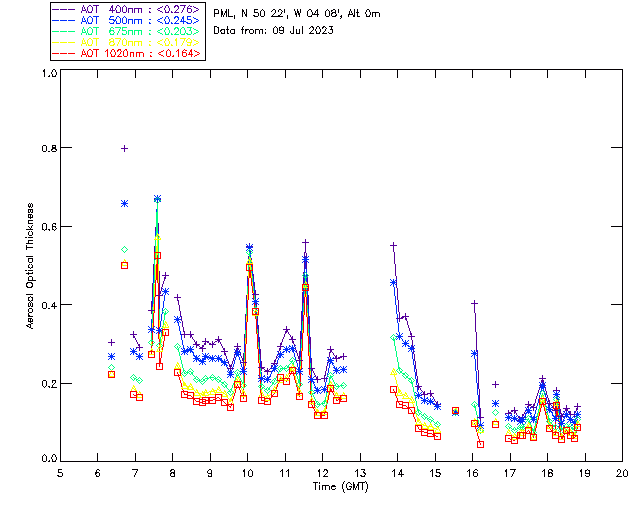Image resolution: width=640 pixels, height=512 pixels.
Task: Click the x-axis label 5
Action: tap(60, 473)
